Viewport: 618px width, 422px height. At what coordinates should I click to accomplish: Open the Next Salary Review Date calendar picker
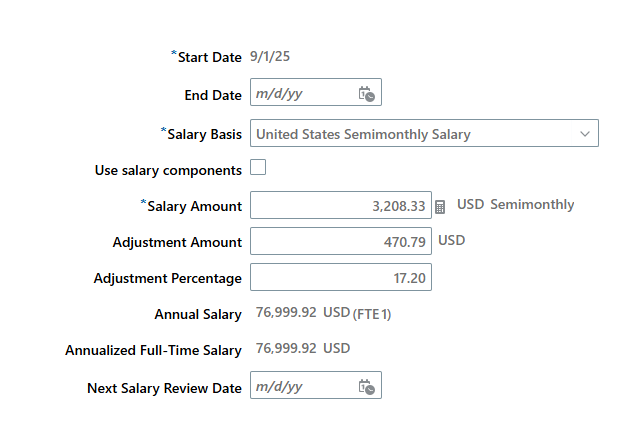point(367,387)
